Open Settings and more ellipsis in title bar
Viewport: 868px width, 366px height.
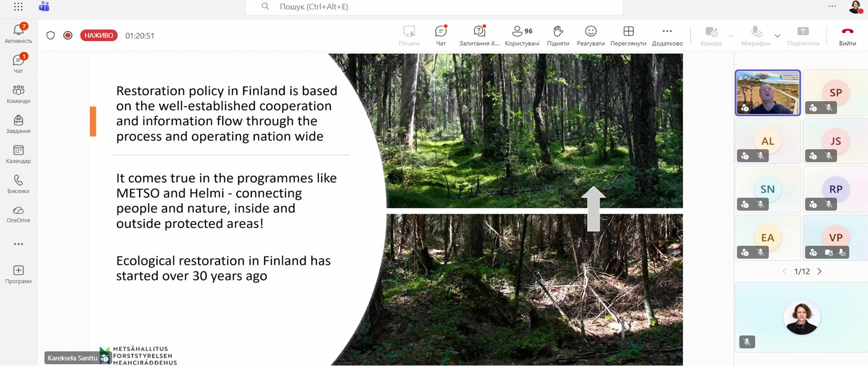[832, 7]
